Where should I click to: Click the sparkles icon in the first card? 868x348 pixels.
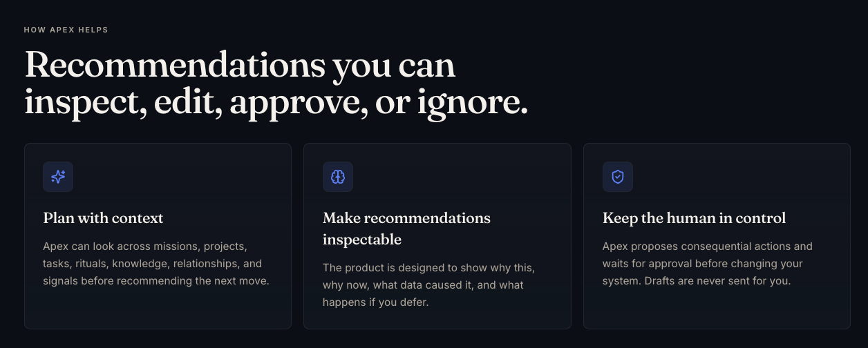pyautogui.click(x=58, y=177)
